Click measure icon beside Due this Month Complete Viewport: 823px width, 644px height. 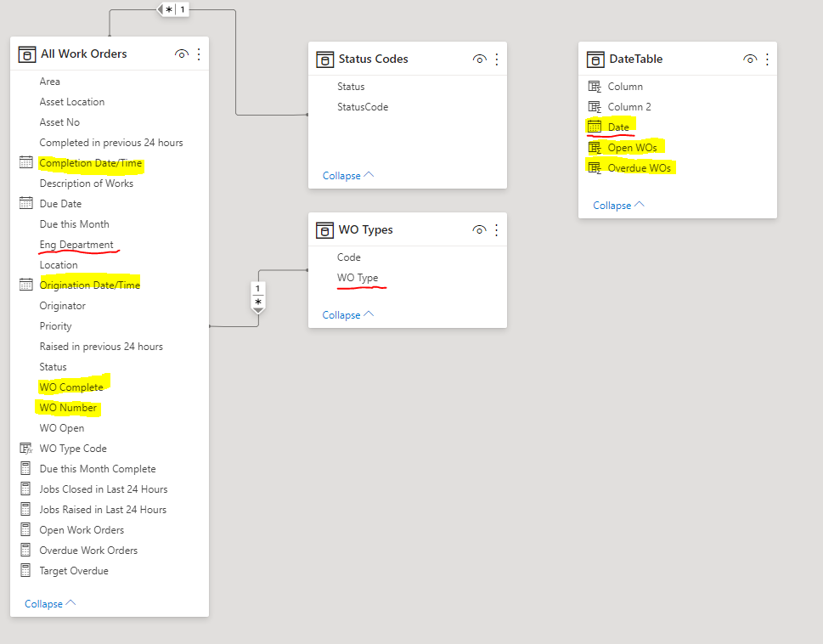[25, 469]
